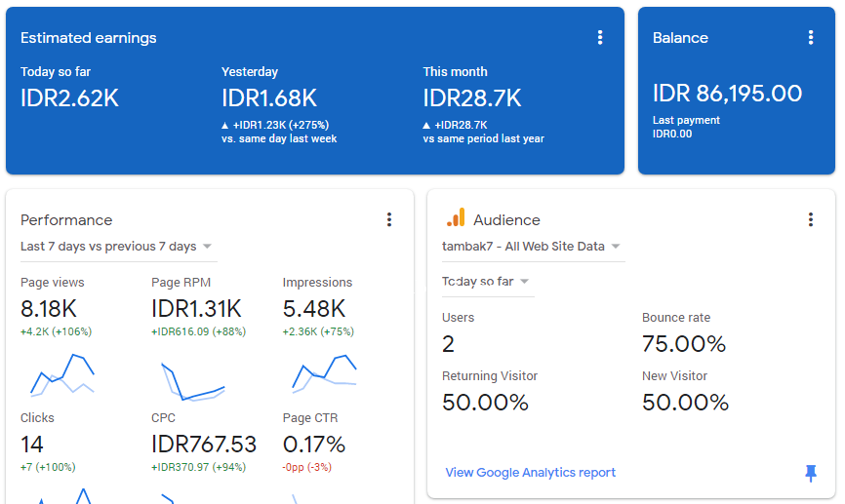Toggle the pin icon on Audience card
This screenshot has width=845, height=504.
[x=810, y=473]
